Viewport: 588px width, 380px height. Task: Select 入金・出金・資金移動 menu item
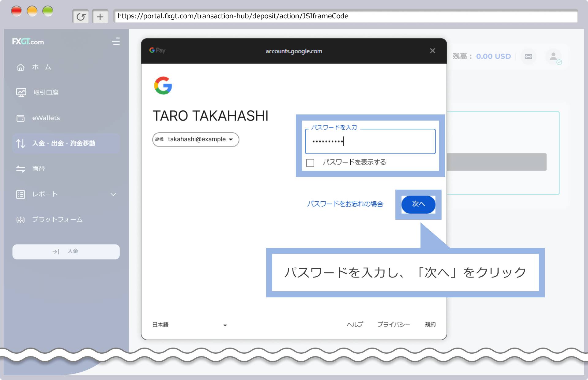click(66, 143)
